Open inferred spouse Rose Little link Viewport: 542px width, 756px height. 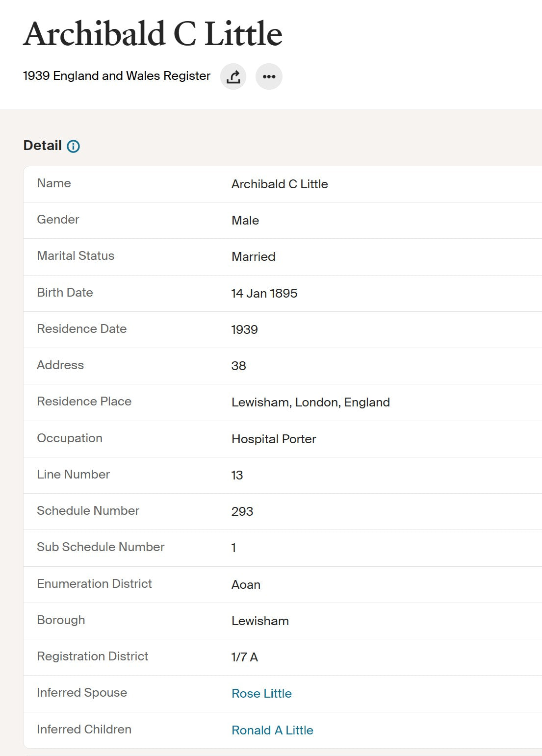pos(261,693)
